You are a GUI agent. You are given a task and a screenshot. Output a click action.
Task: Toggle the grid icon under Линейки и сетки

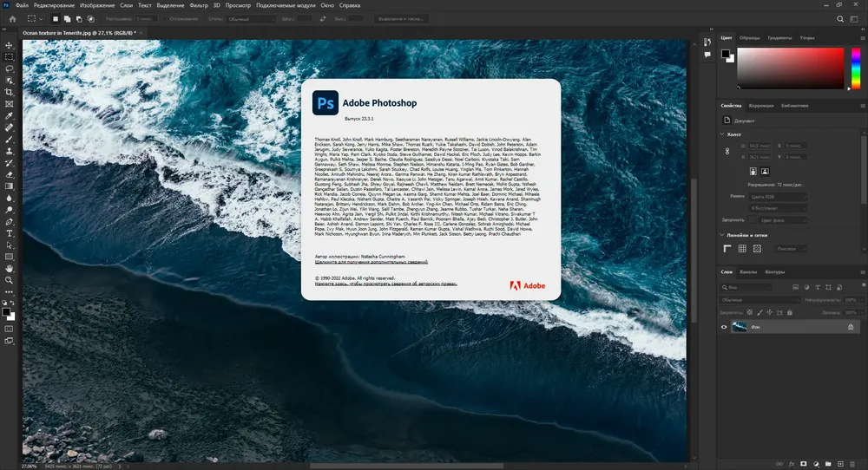[742, 249]
